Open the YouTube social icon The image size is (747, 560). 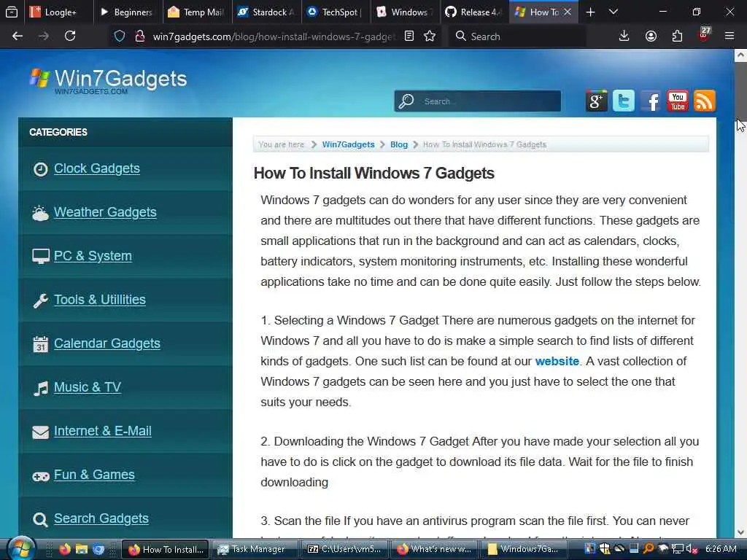pyautogui.click(x=678, y=101)
